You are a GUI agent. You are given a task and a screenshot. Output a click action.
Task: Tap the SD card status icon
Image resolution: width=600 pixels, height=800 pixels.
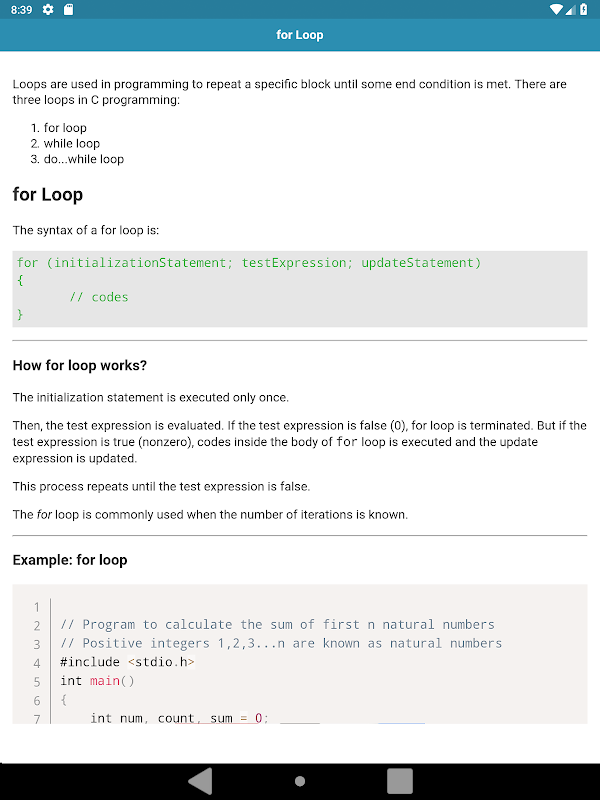(x=68, y=10)
